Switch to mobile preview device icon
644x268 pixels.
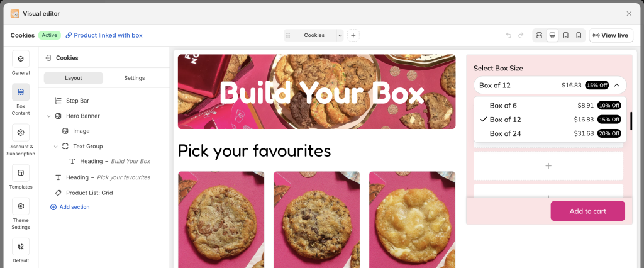(x=579, y=35)
